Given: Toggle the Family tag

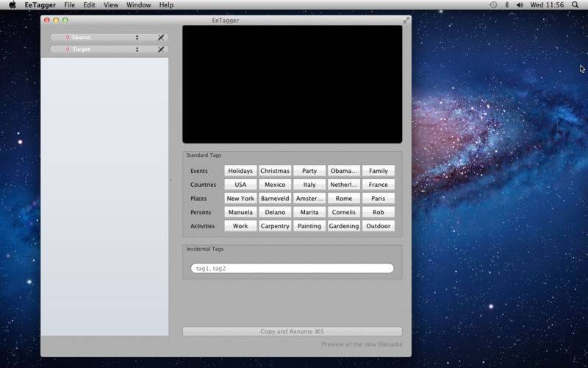Looking at the screenshot, I should (x=379, y=171).
